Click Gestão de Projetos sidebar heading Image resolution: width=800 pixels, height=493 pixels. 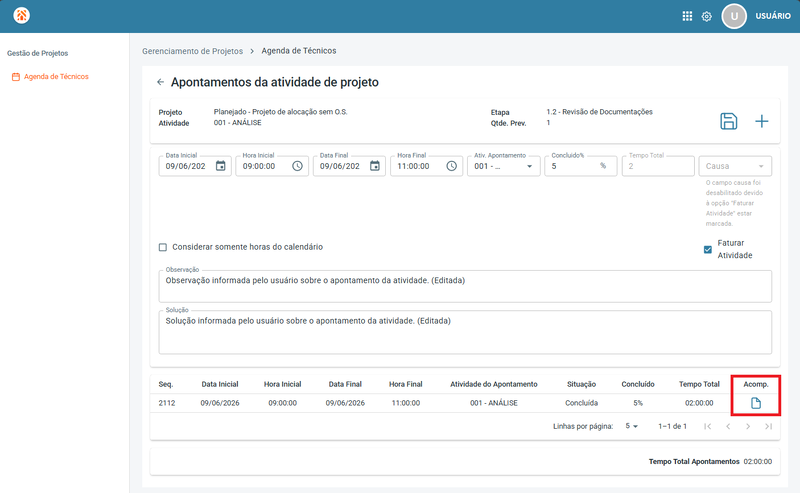(x=37, y=53)
